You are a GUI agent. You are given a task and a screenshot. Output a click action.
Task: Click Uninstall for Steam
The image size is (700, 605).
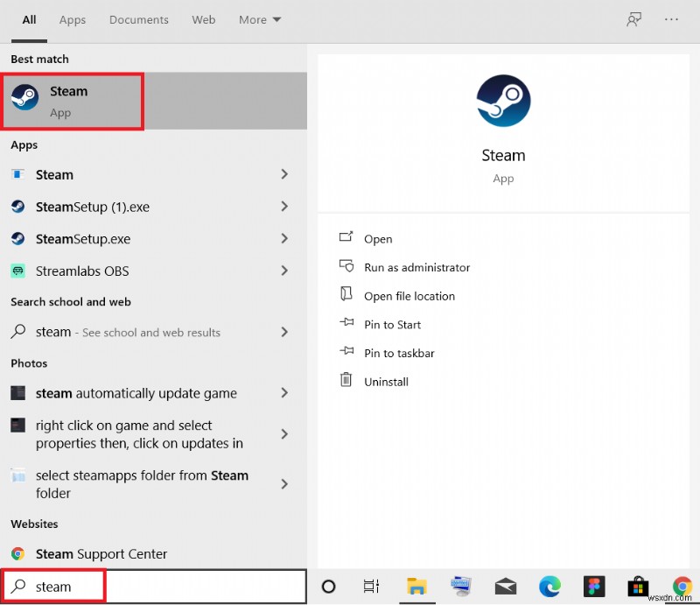[x=386, y=382]
